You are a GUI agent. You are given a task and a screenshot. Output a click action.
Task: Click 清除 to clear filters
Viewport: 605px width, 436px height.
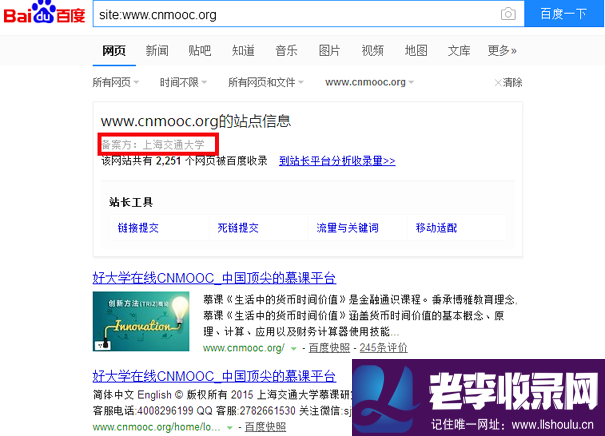tap(509, 82)
